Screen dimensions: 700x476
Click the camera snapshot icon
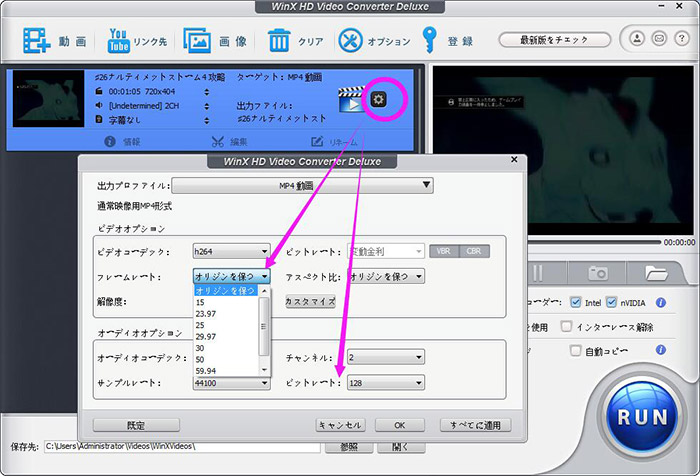598,272
